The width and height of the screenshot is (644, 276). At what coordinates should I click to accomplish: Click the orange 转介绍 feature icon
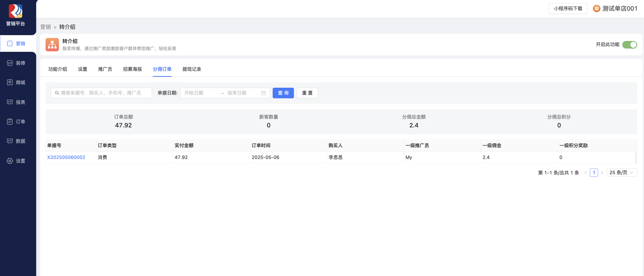coord(52,44)
